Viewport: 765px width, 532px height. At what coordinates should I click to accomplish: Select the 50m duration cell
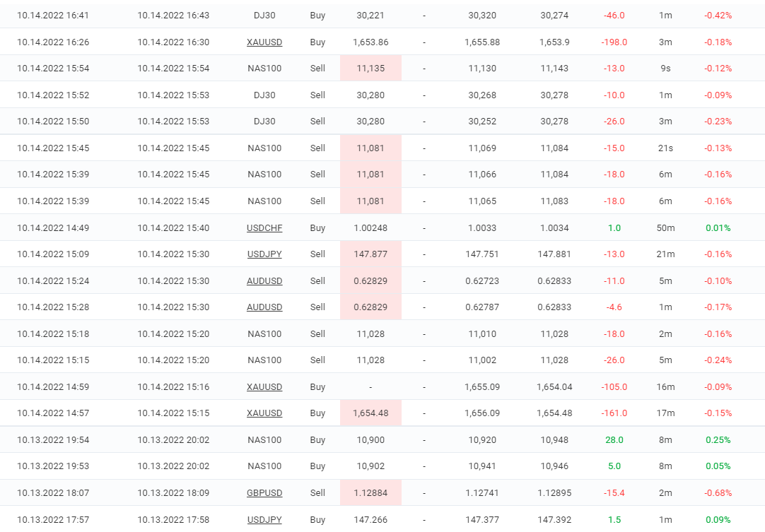(665, 227)
